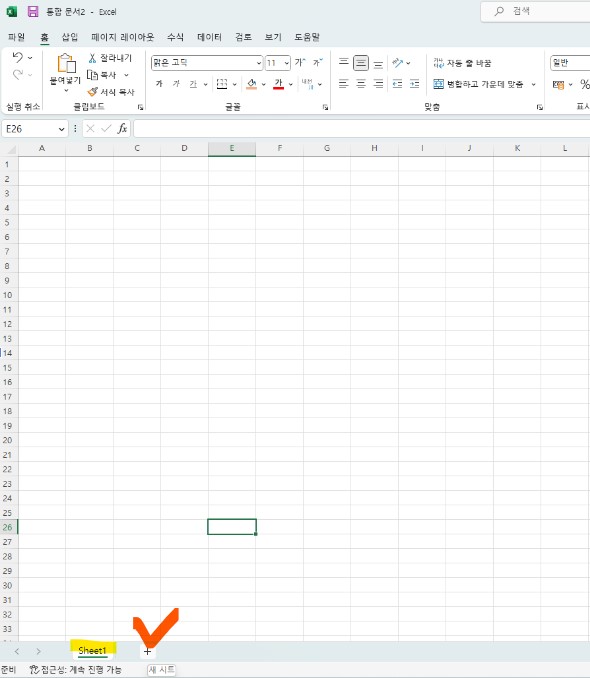This screenshot has height=678, width=590.
Task: Click the Format Painter (서식 복사) brush
Action: pyautogui.click(x=111, y=92)
